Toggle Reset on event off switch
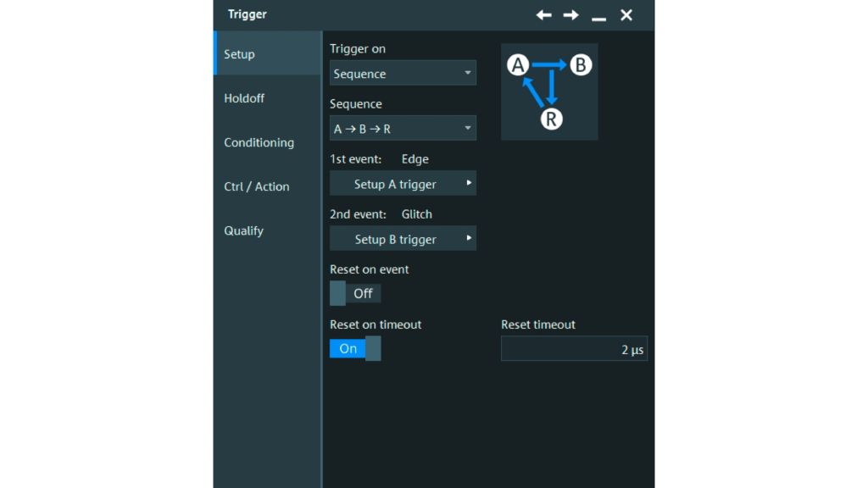The image size is (868, 488). pos(355,292)
